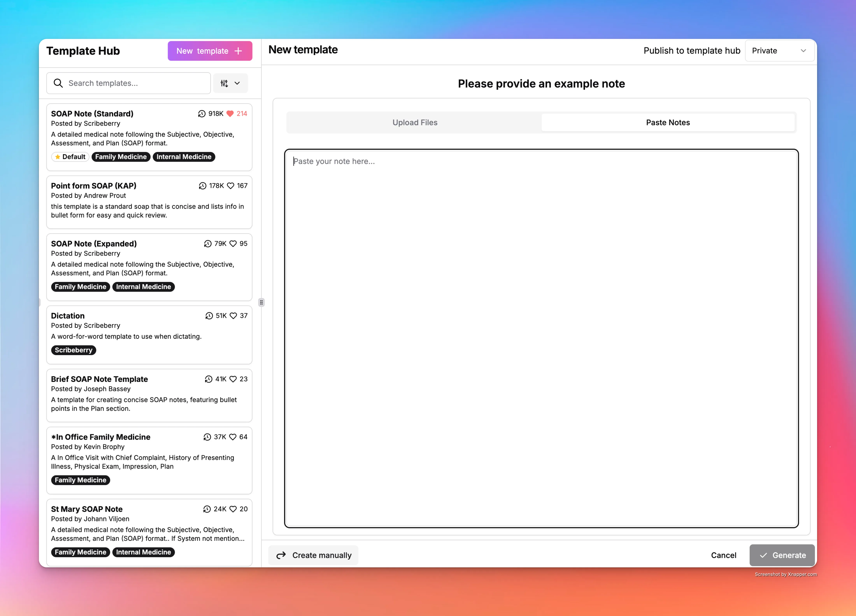The height and width of the screenshot is (616, 856).
Task: Click heart icon on St Mary SOAP Note
Action: coord(233,509)
